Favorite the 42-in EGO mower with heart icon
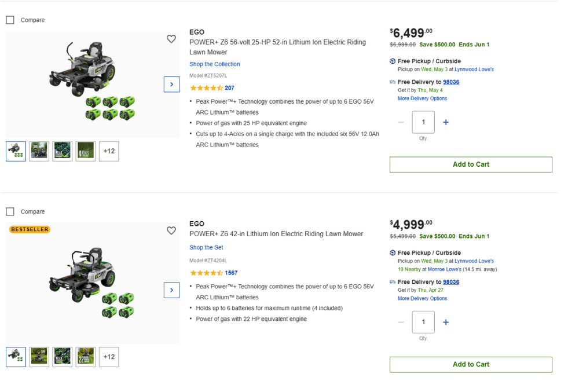 [171, 230]
